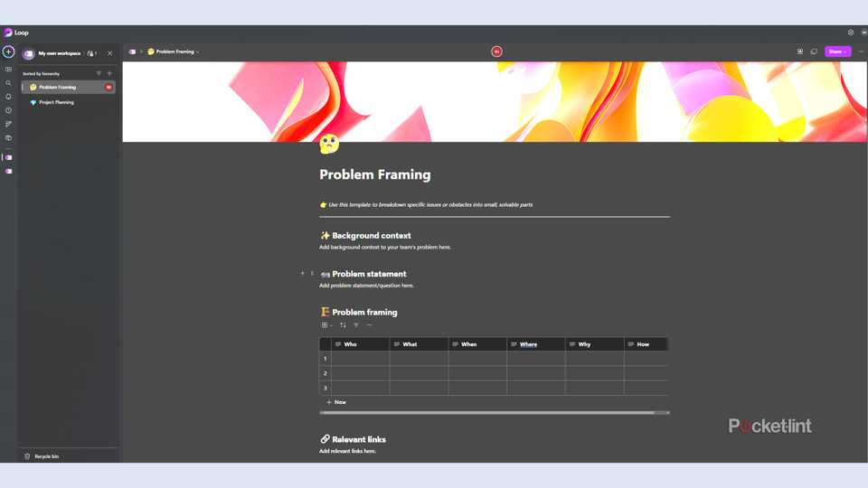Select the Who column header
The height and width of the screenshot is (488, 868).
pyautogui.click(x=361, y=344)
